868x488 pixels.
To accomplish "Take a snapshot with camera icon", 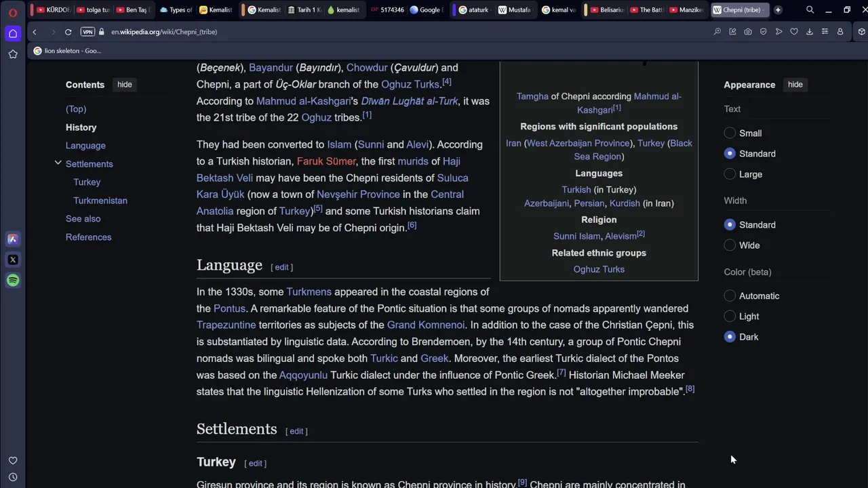I will [748, 32].
